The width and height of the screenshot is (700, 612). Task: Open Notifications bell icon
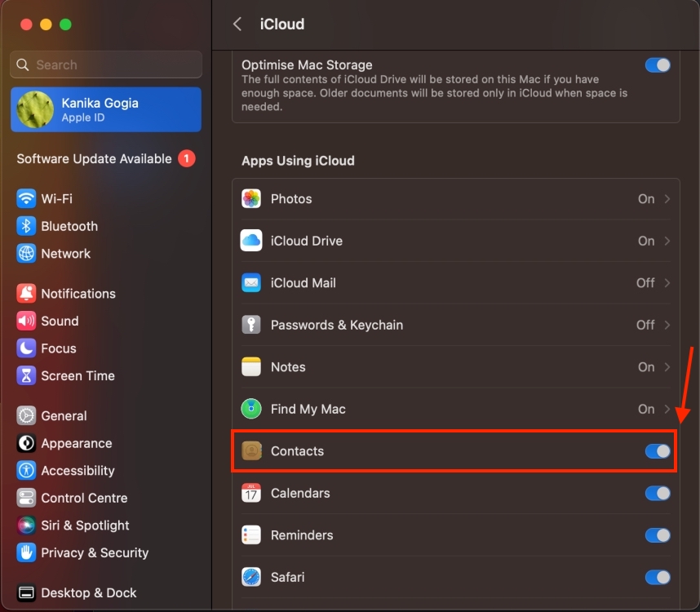(x=26, y=293)
